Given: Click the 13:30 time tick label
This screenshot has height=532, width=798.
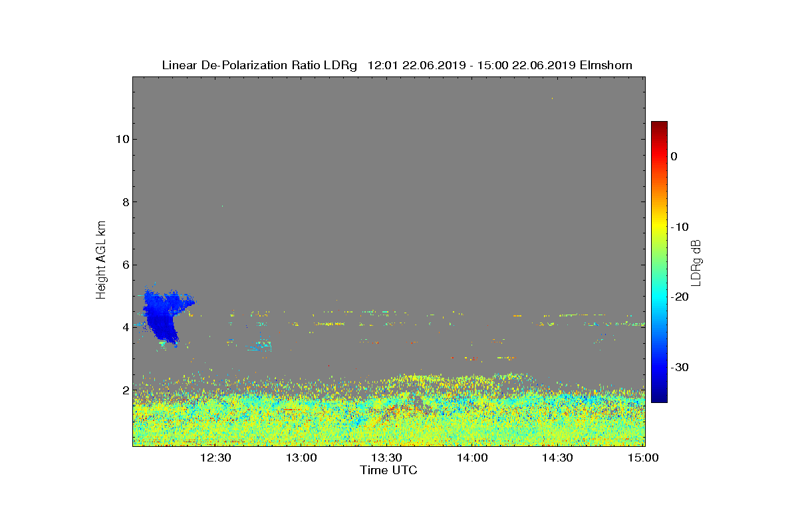Looking at the screenshot, I should point(387,458).
